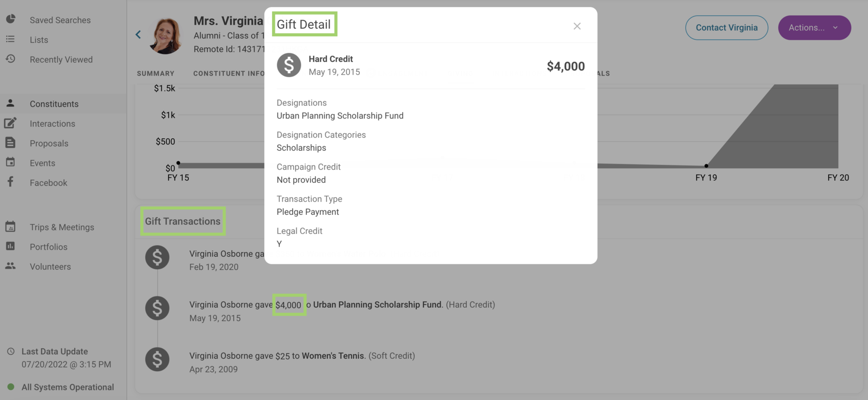Click Virginia's profile photo
Screen dimensions: 868x400
pyautogui.click(x=165, y=34)
